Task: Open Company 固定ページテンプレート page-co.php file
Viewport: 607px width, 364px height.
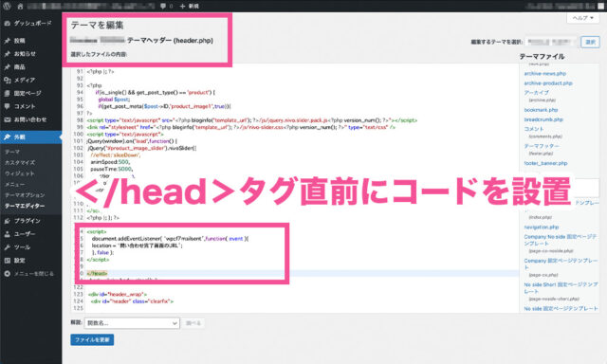Action: [x=561, y=264]
